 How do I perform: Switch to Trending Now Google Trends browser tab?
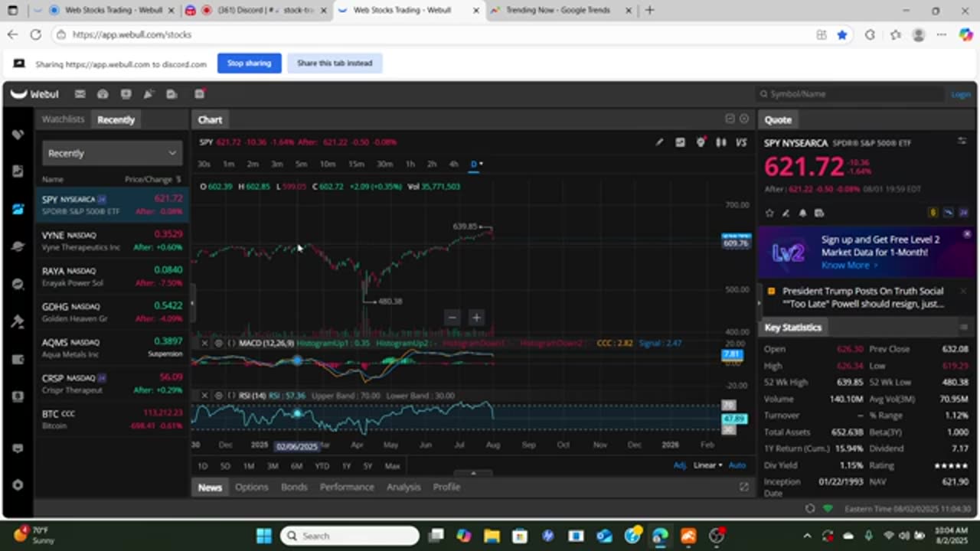[x=557, y=11]
